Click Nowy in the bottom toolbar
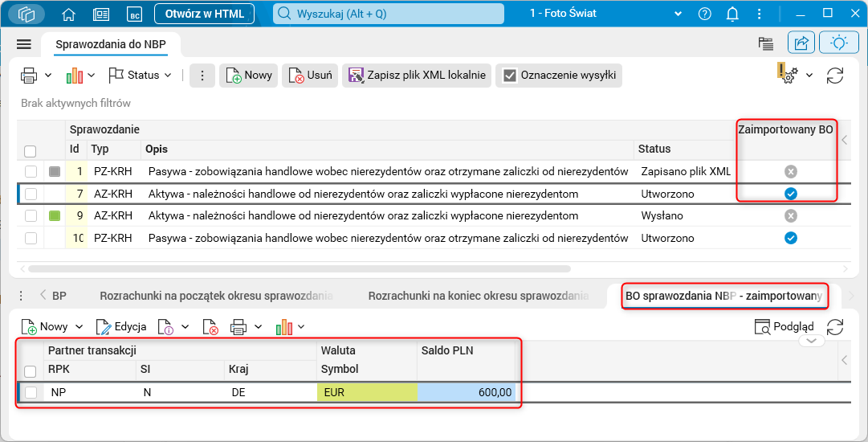 (43, 327)
